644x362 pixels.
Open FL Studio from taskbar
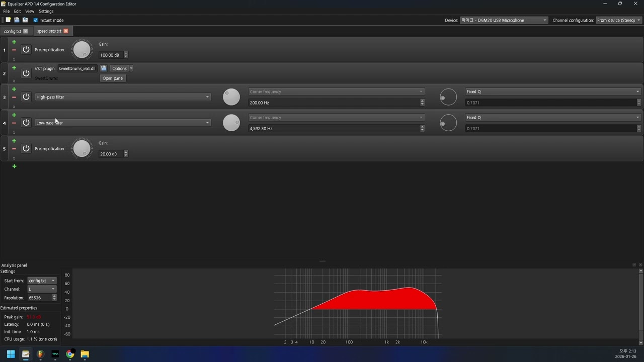40,354
